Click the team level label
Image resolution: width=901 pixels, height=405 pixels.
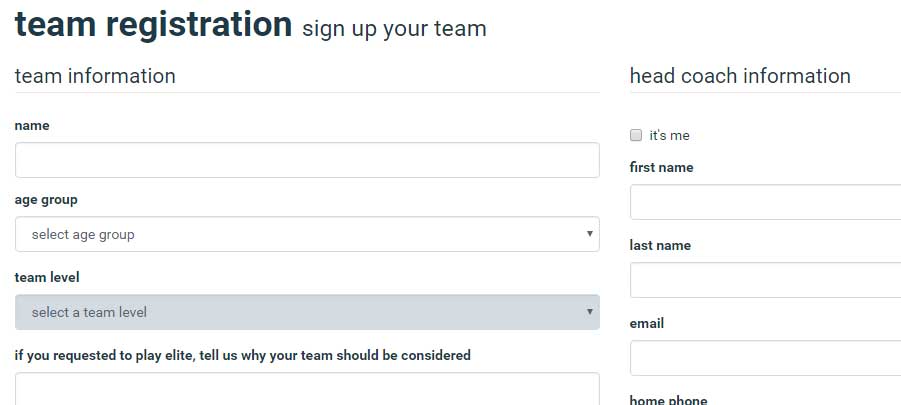click(47, 277)
